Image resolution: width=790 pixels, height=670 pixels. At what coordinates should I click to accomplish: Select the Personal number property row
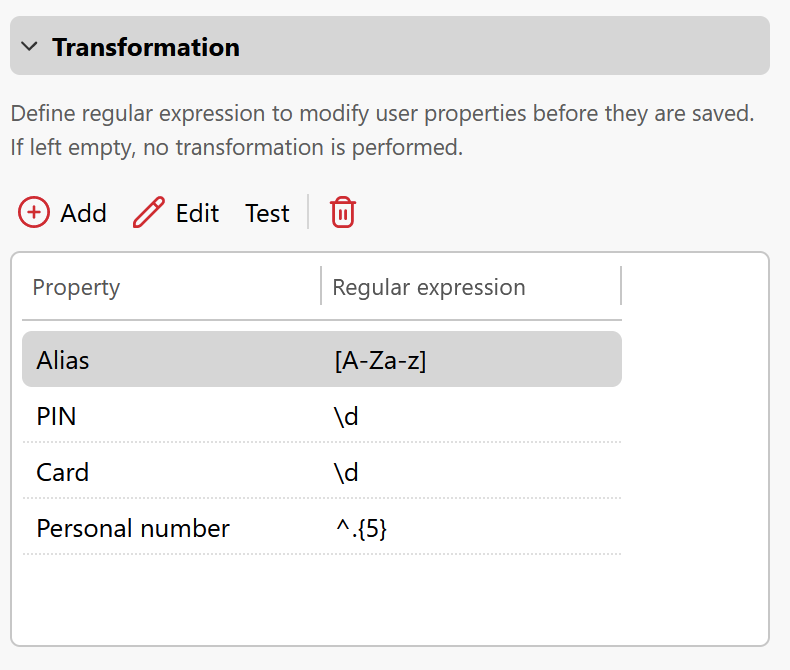pyautogui.click(x=133, y=528)
